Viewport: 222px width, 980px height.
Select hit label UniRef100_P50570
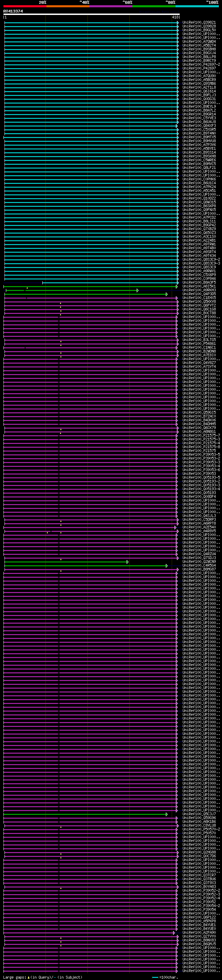tap(199, 834)
